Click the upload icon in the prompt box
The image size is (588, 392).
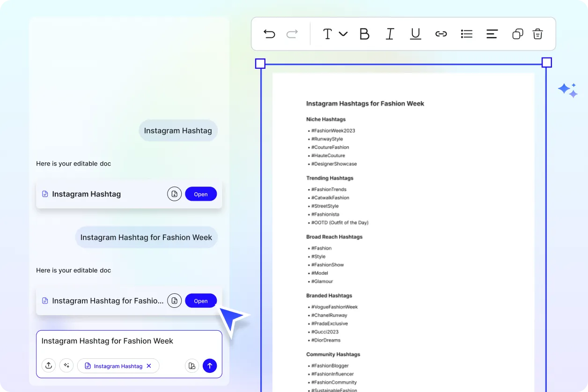pyautogui.click(x=49, y=366)
